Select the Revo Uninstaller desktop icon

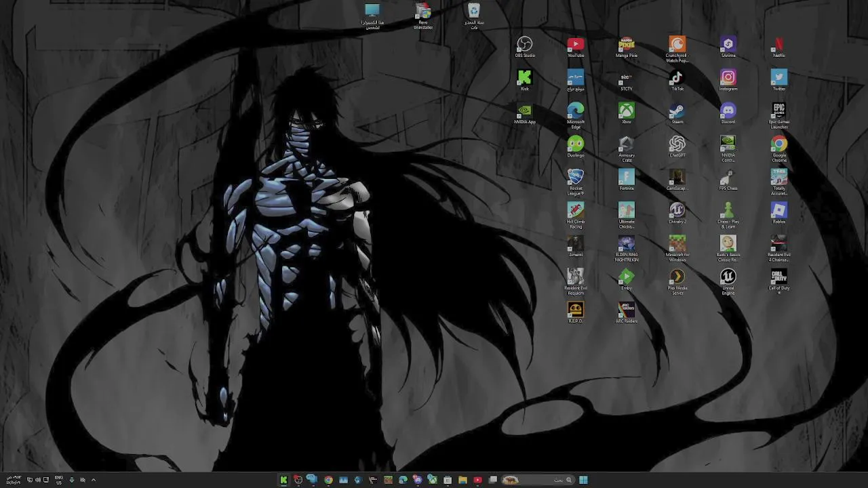point(423,16)
